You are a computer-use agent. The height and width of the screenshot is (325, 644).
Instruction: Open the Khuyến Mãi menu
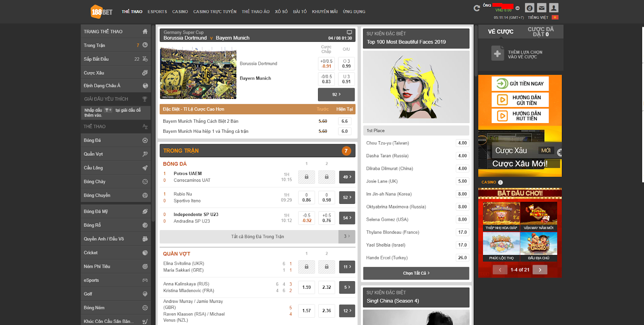(x=325, y=12)
